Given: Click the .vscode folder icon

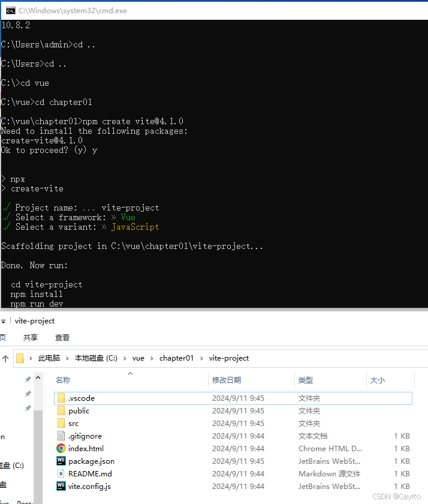Looking at the screenshot, I should pos(61,398).
